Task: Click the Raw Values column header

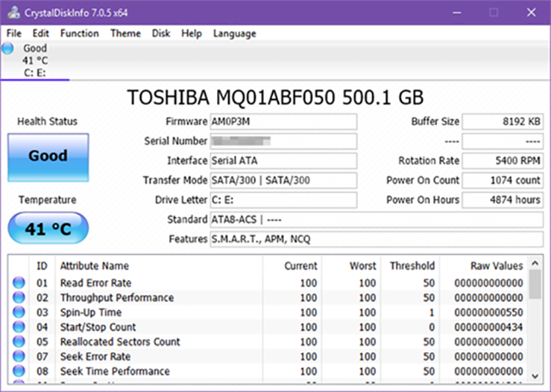Action: point(497,266)
